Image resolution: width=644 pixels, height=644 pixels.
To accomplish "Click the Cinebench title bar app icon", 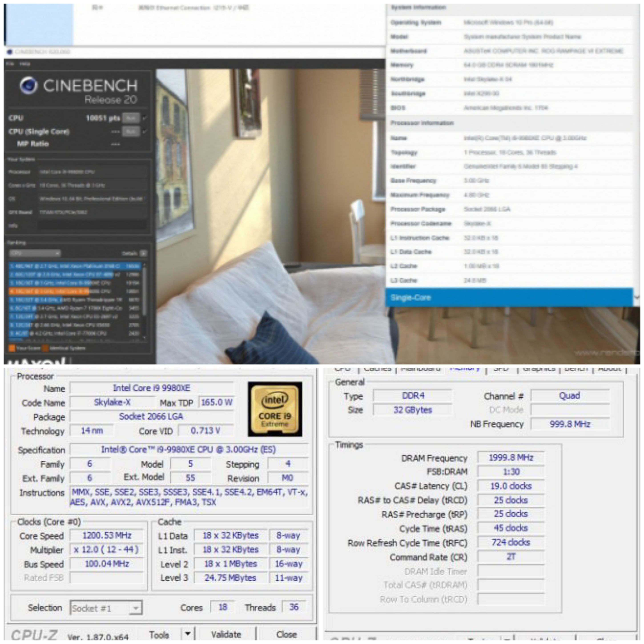I will 9,52.
